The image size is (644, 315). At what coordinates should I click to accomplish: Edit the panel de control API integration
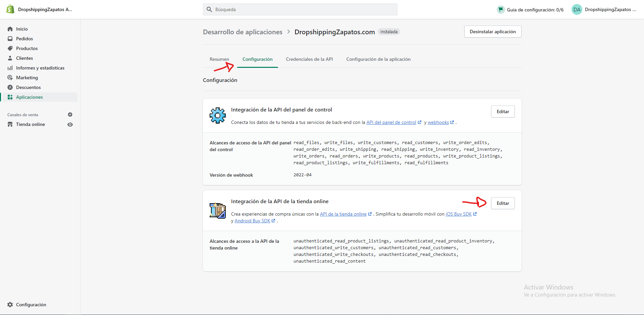502,111
